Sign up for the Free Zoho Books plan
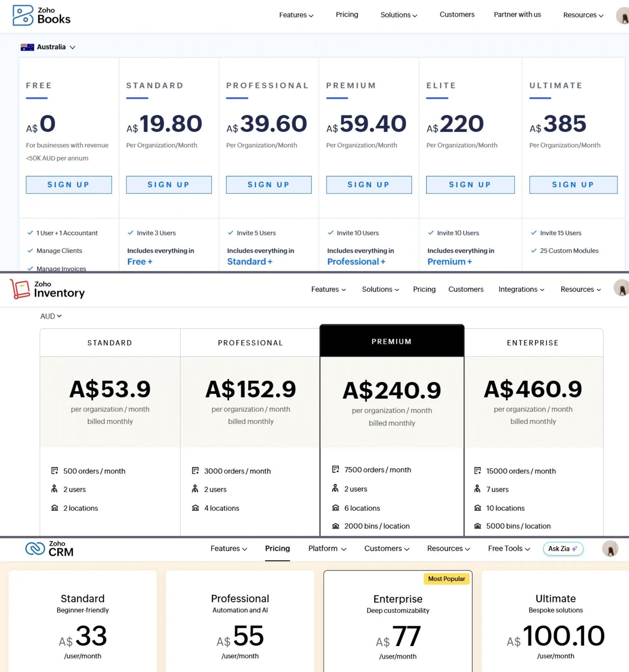Image resolution: width=629 pixels, height=672 pixels. pos(69,184)
